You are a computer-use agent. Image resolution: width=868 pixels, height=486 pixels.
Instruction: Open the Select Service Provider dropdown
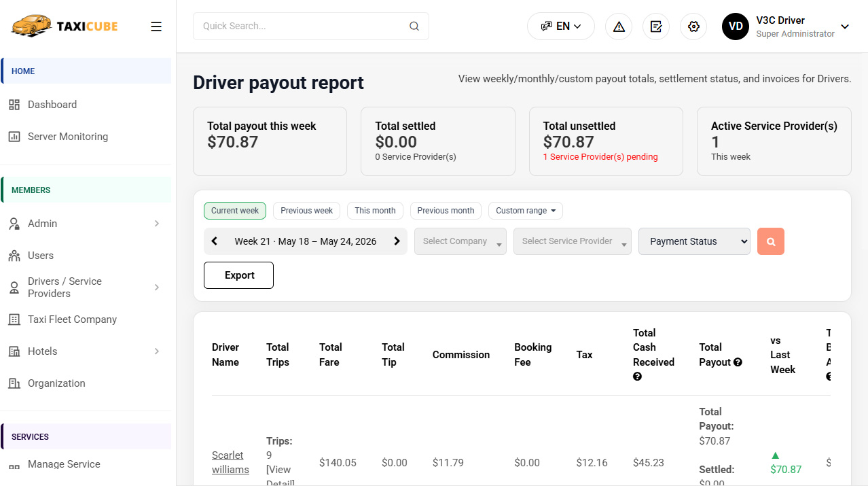[x=573, y=241]
